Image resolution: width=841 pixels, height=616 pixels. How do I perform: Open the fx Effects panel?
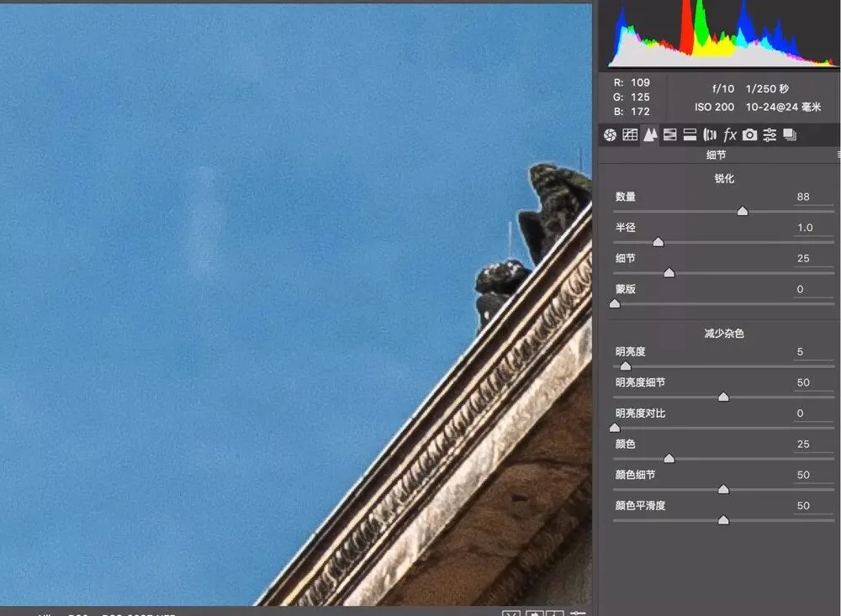point(729,135)
